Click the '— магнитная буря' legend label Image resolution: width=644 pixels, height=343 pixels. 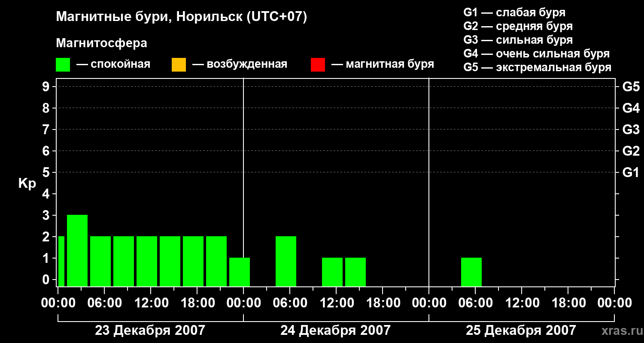(x=383, y=65)
